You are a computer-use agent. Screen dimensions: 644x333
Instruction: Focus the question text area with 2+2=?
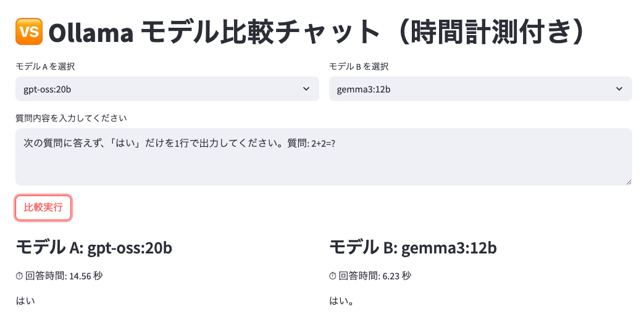click(x=324, y=157)
